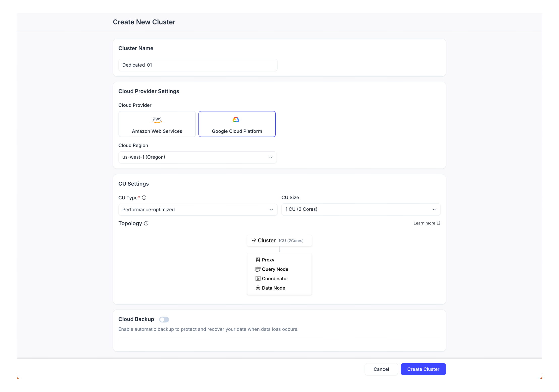Click the Topology label

(x=130, y=223)
